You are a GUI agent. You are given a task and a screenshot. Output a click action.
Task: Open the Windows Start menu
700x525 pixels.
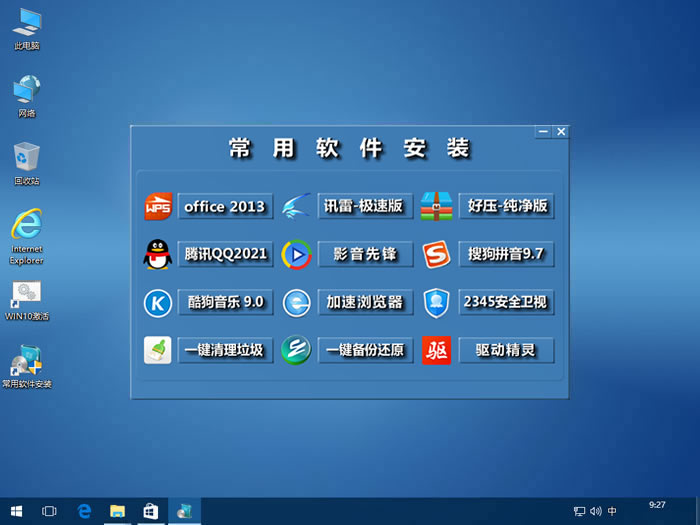(x=17, y=512)
